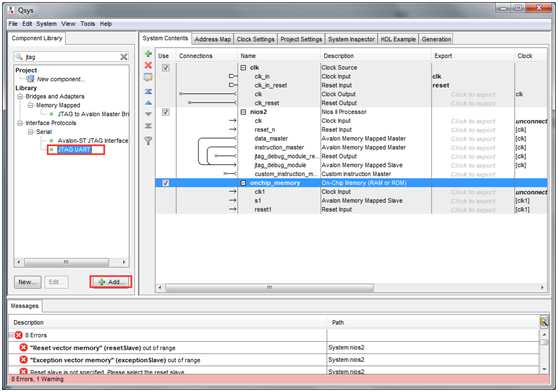Click the component library search field

click(x=71, y=57)
